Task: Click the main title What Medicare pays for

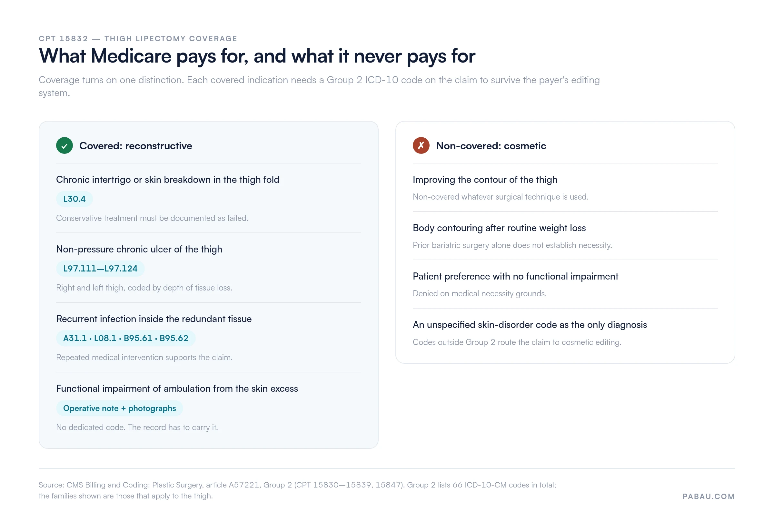Action: [257, 56]
